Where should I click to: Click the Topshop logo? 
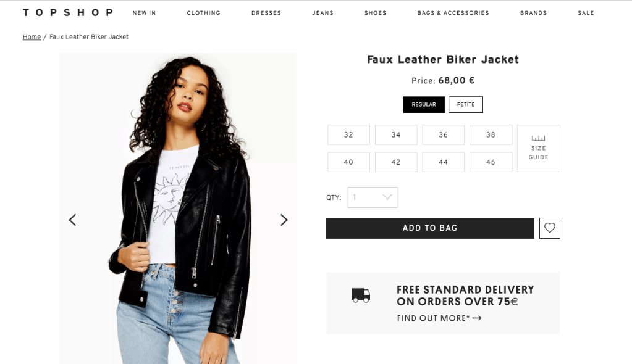(68, 13)
